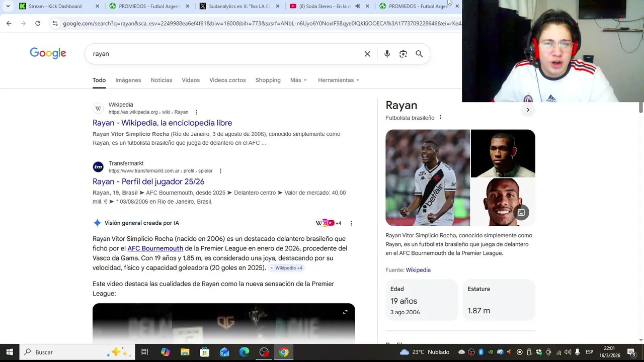Show +4 source icons for AI overview
Image resolution: width=644 pixels, height=362 pixels.
click(x=328, y=223)
